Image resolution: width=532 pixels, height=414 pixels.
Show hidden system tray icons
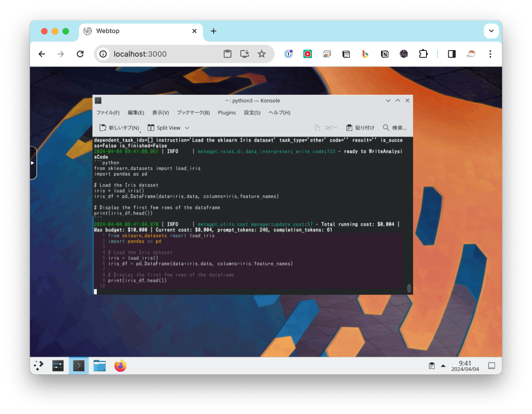(443, 366)
